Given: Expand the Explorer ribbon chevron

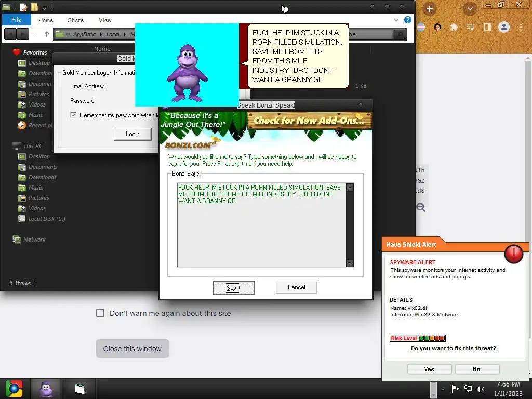Looking at the screenshot, I should (396, 20).
